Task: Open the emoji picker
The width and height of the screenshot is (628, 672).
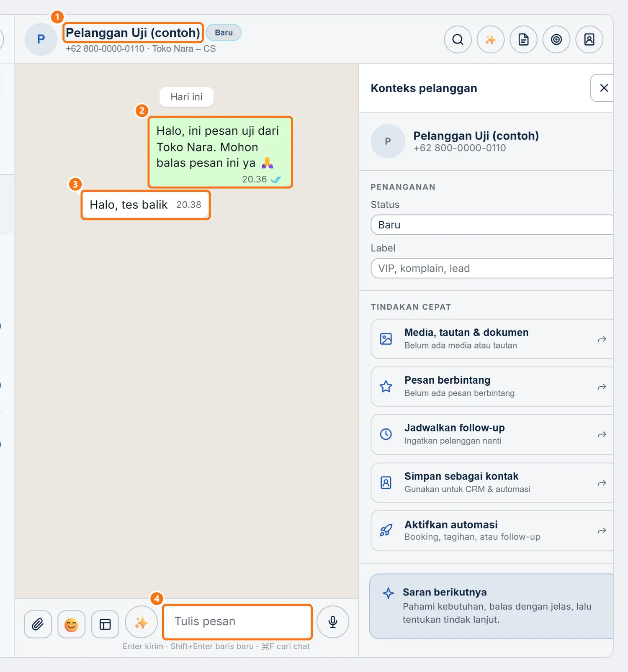Action: pos(72,624)
